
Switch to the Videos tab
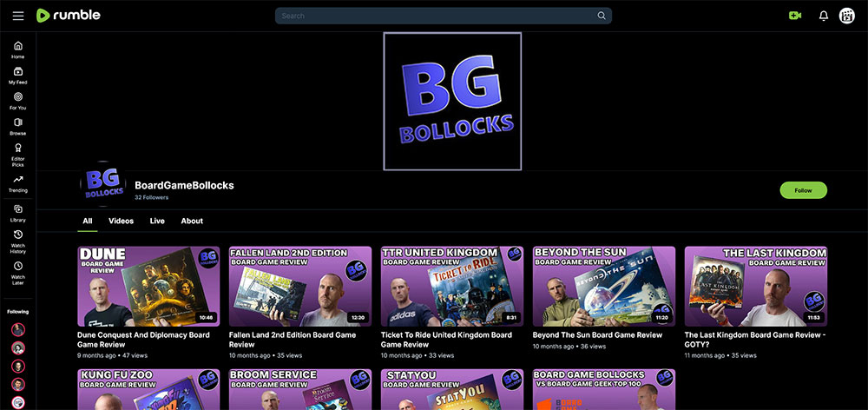coord(122,221)
